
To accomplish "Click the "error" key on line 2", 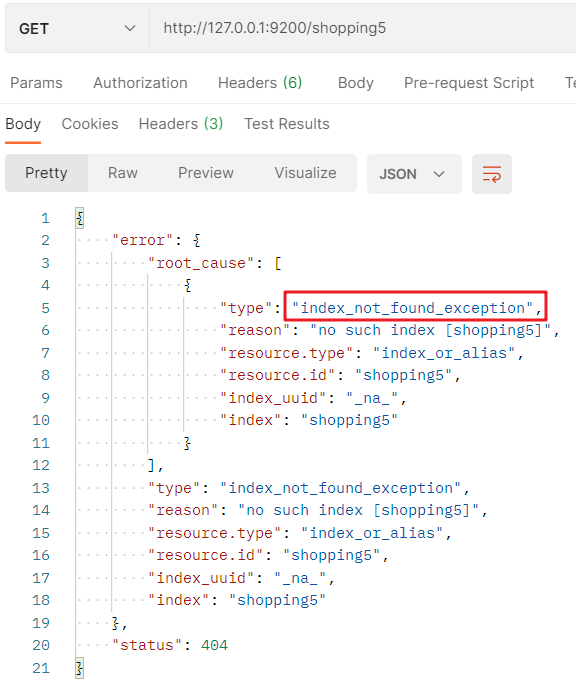I will 143,240.
